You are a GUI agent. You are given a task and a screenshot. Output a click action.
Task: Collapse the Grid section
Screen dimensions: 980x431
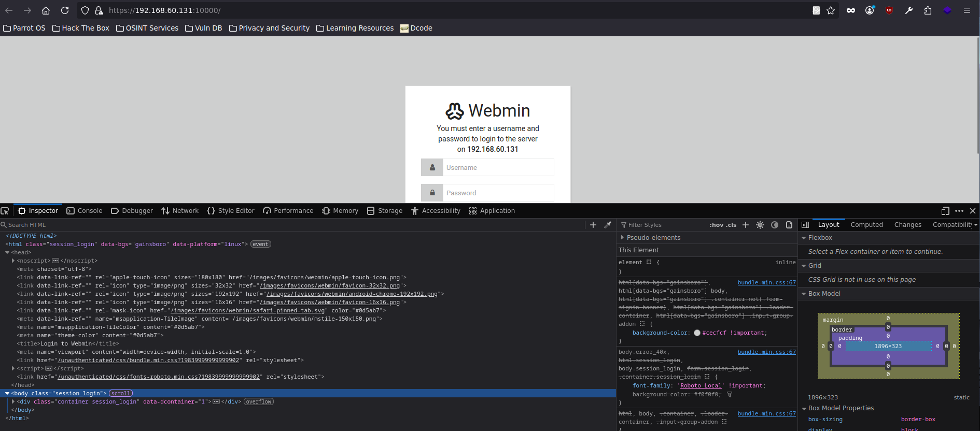804,266
